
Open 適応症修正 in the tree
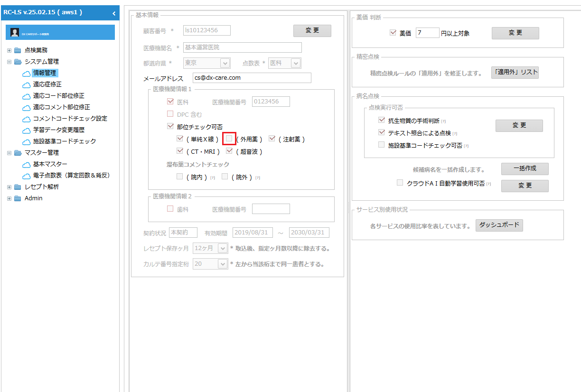coord(47,84)
